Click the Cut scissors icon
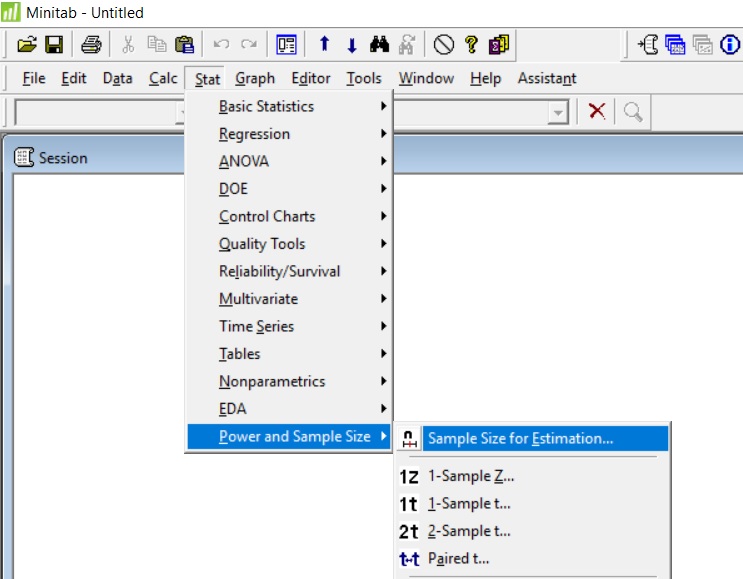 point(128,45)
